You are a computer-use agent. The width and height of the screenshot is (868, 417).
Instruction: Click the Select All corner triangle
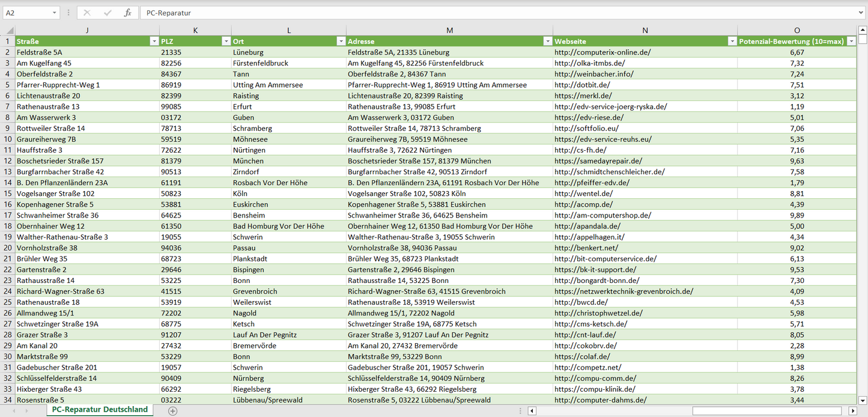[8, 31]
